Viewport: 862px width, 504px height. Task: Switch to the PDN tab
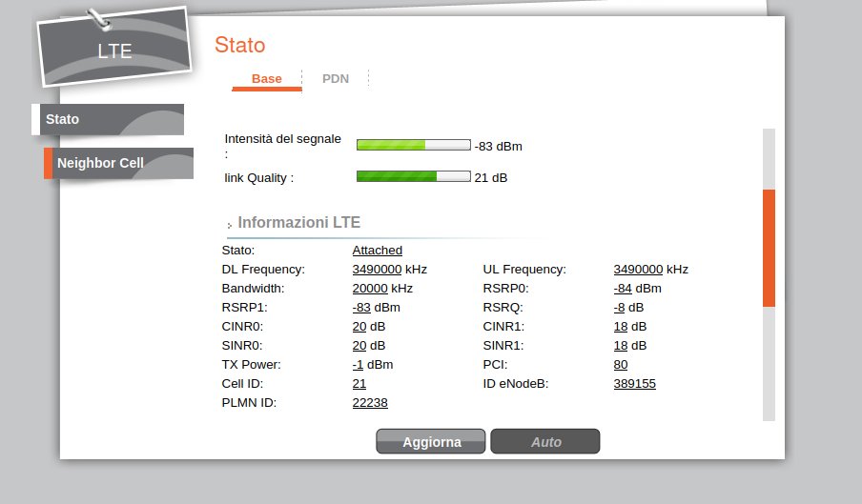pyautogui.click(x=336, y=79)
